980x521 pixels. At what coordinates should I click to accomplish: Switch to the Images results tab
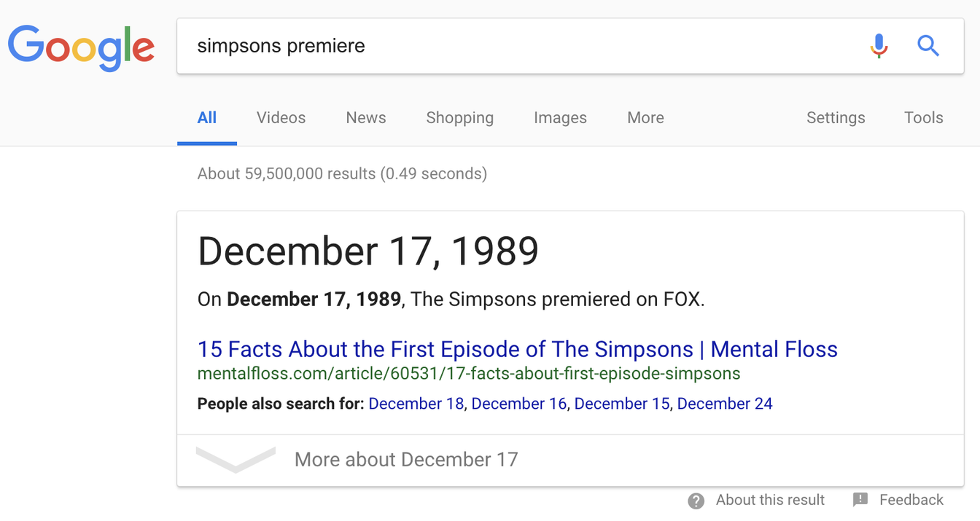560,117
